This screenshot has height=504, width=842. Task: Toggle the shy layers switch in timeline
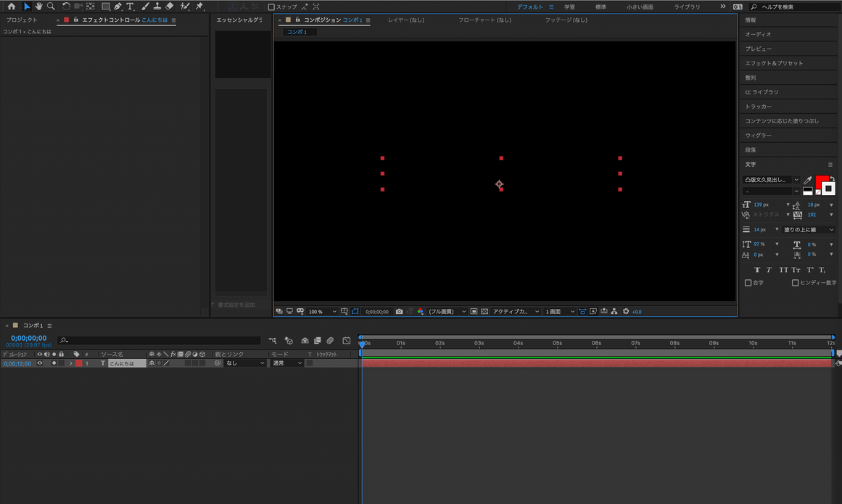coord(305,340)
